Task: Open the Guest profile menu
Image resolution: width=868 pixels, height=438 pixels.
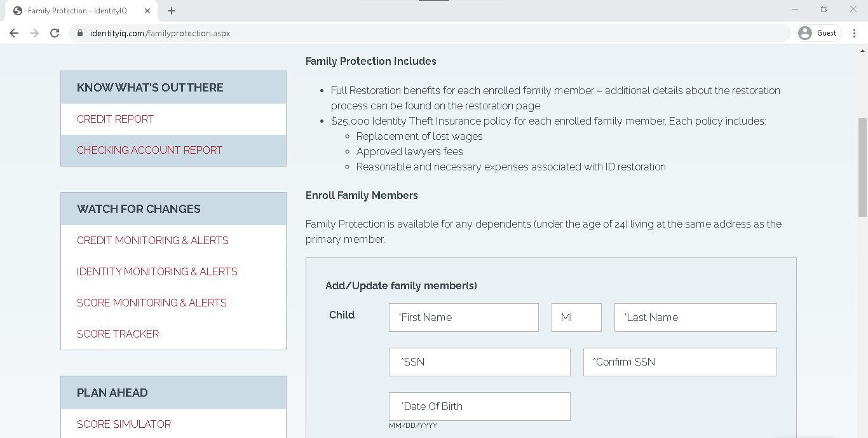Action: point(818,33)
